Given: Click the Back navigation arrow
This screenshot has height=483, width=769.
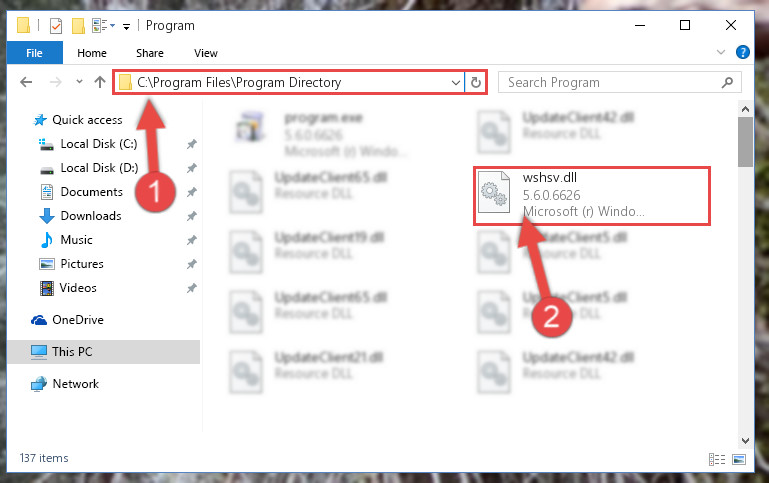Looking at the screenshot, I should coord(26,82).
